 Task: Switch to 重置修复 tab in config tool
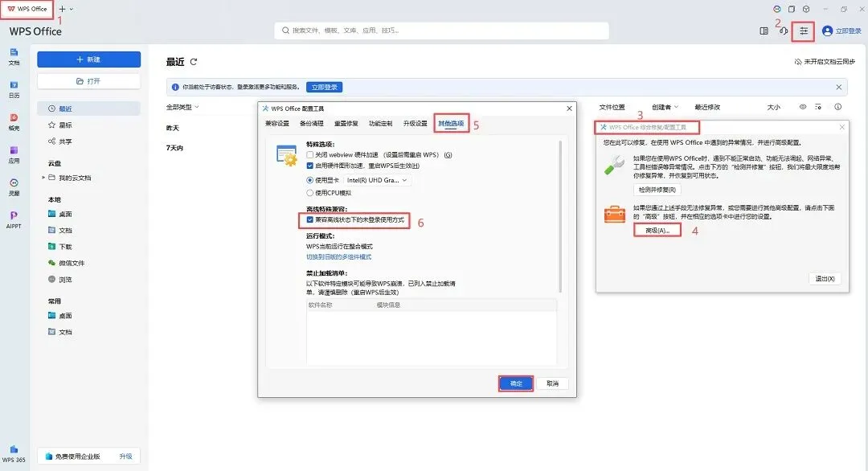346,124
